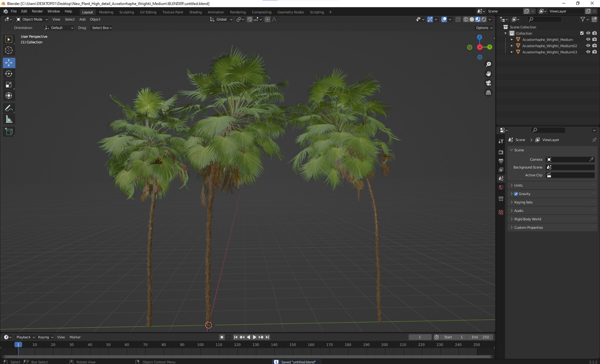The height and width of the screenshot is (364, 600).
Task: Switch perspective/orthographic grid icon
Action: point(488,93)
